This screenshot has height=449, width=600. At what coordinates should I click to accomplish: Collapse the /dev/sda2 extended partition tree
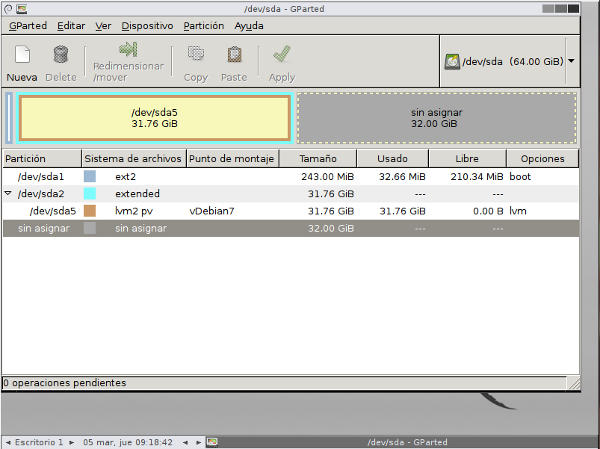(8, 193)
